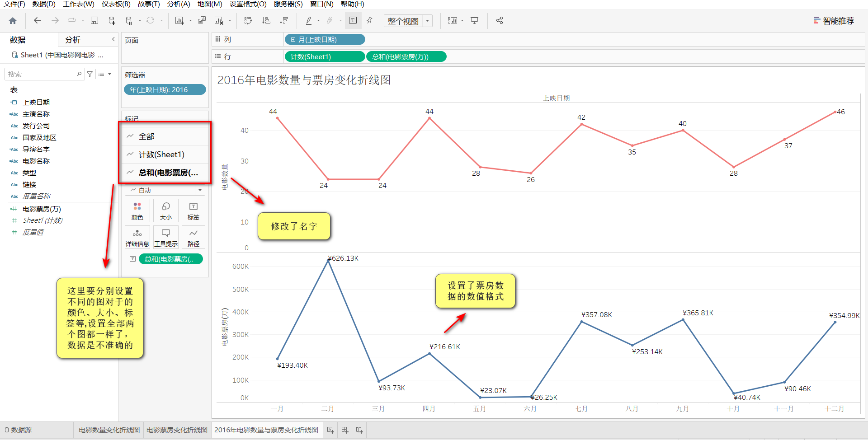868x440 pixels.
Task: Share the workbook with others
Action: (x=500, y=21)
